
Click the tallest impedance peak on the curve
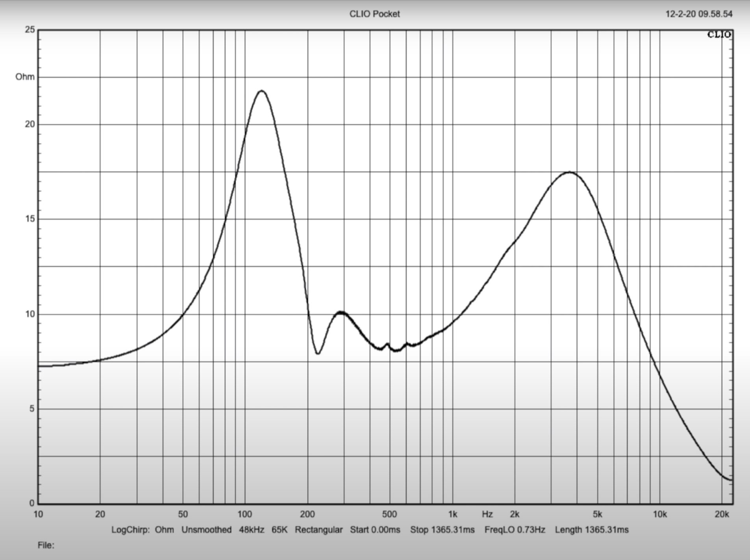[261, 91]
